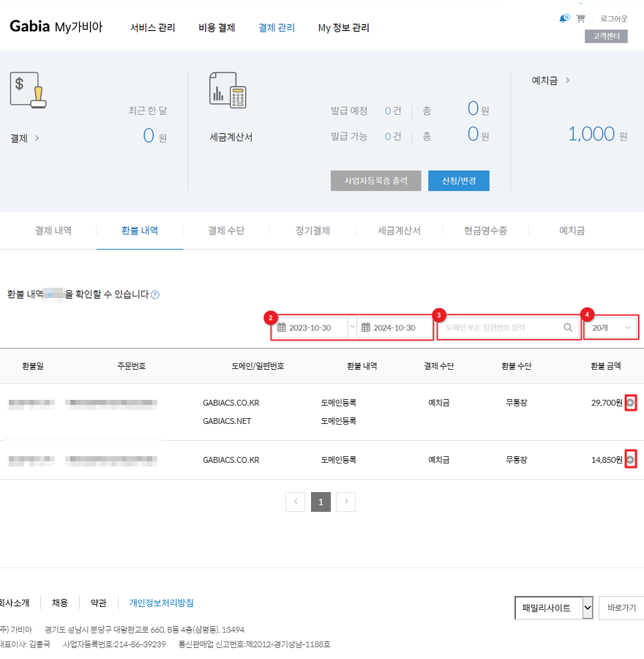Open the 서비스 관리 menu
The height and width of the screenshot is (659, 644).
152,28
